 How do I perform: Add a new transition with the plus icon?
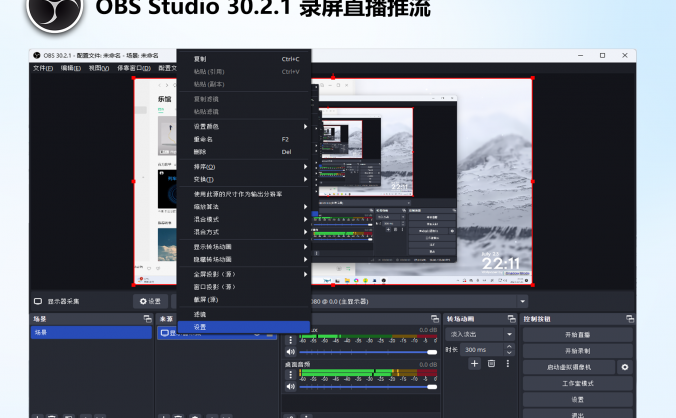(x=474, y=364)
